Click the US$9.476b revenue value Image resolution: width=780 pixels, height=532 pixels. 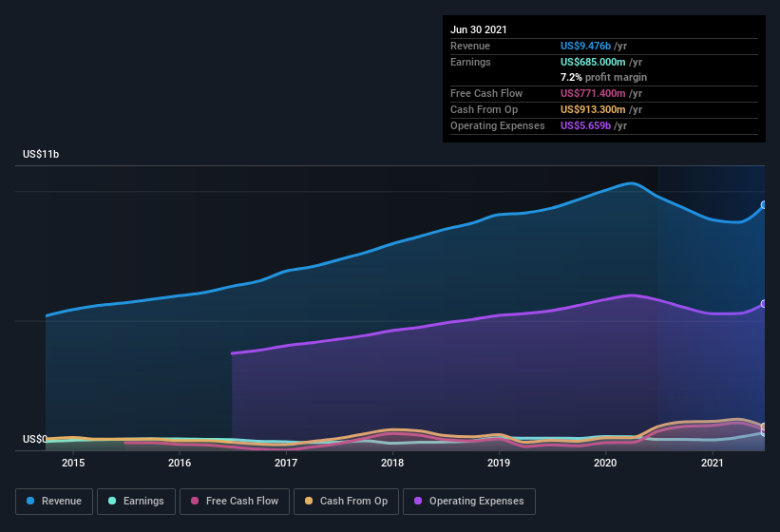pyautogui.click(x=585, y=46)
